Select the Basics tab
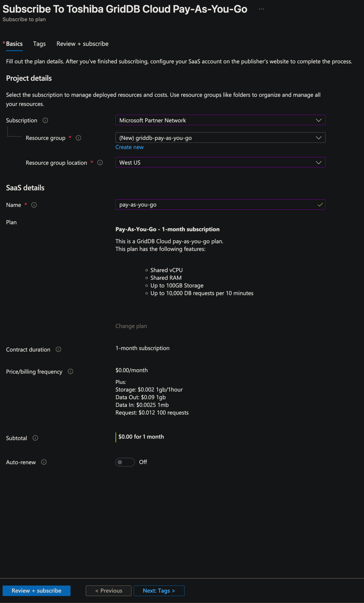The height and width of the screenshot is (603, 364). pos(14,44)
